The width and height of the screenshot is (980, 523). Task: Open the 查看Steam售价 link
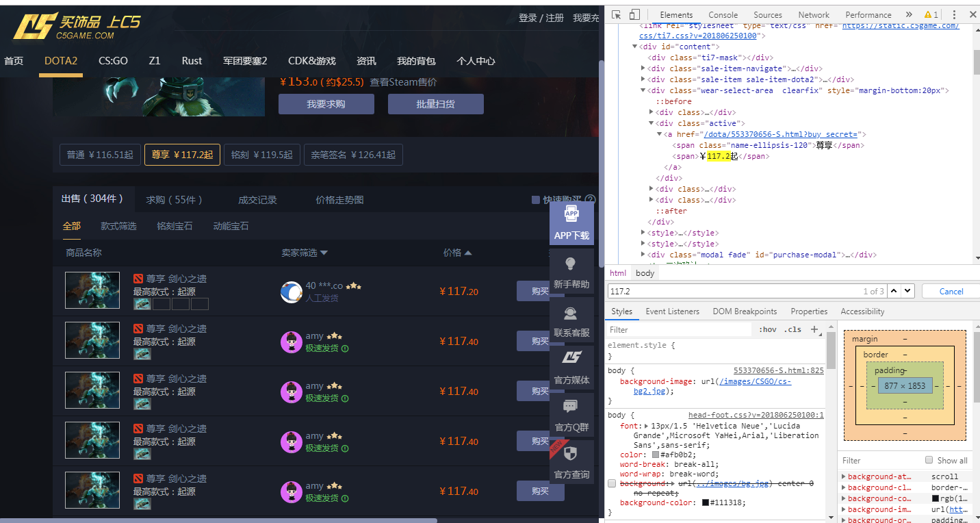(403, 82)
